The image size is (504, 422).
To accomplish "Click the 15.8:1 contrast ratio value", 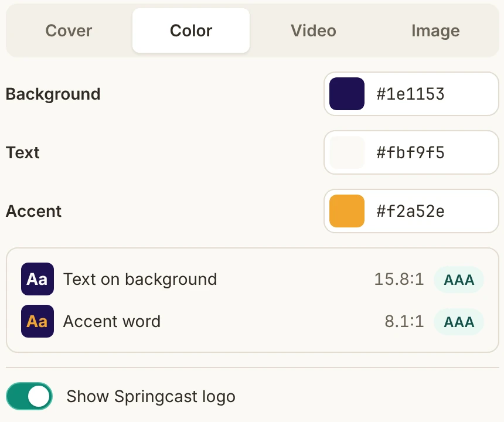I will click(x=399, y=279).
